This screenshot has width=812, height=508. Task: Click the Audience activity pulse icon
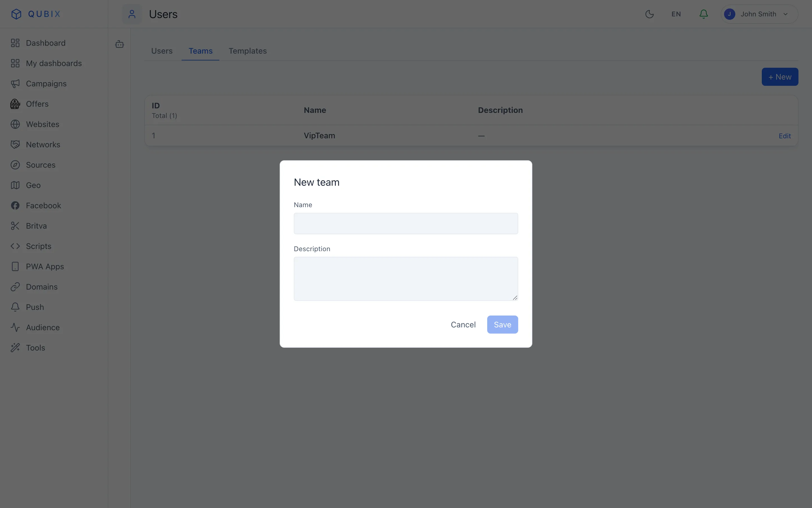pyautogui.click(x=15, y=328)
